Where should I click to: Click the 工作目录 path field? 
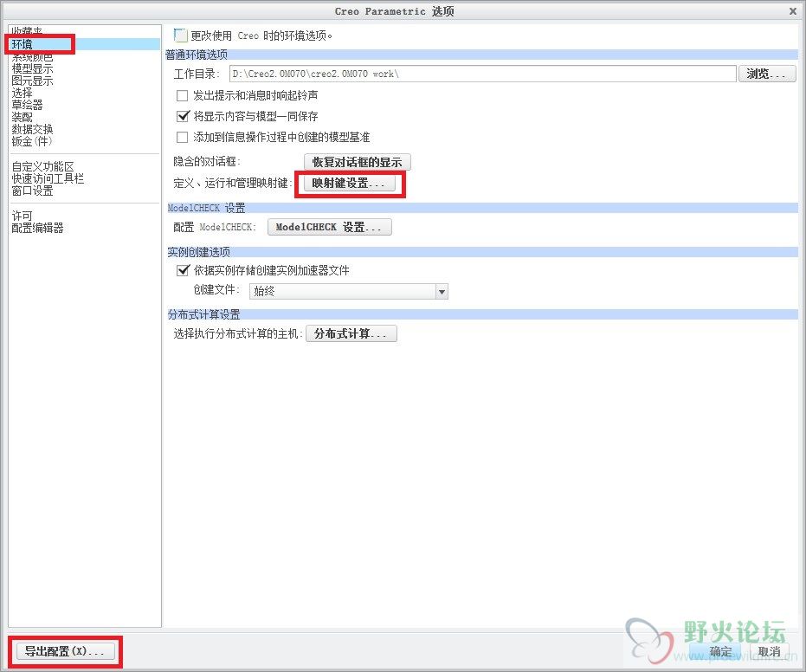point(483,74)
